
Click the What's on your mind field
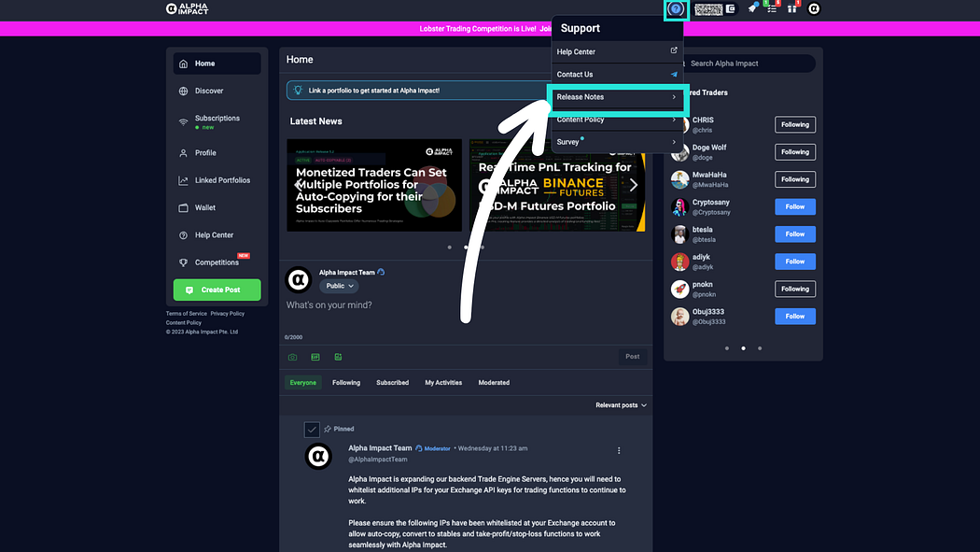point(466,305)
